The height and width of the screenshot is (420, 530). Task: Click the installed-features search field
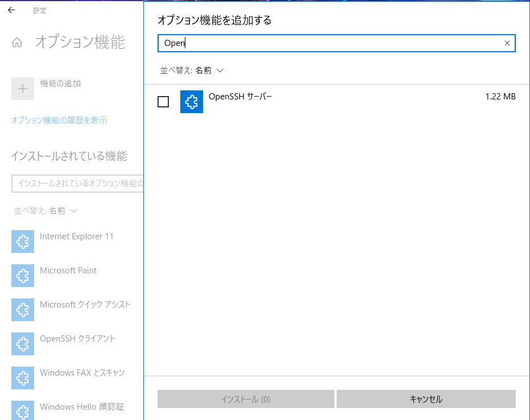tap(77, 184)
